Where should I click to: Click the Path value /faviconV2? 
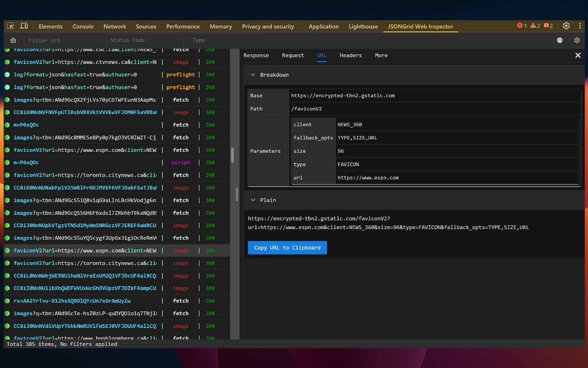(x=306, y=109)
